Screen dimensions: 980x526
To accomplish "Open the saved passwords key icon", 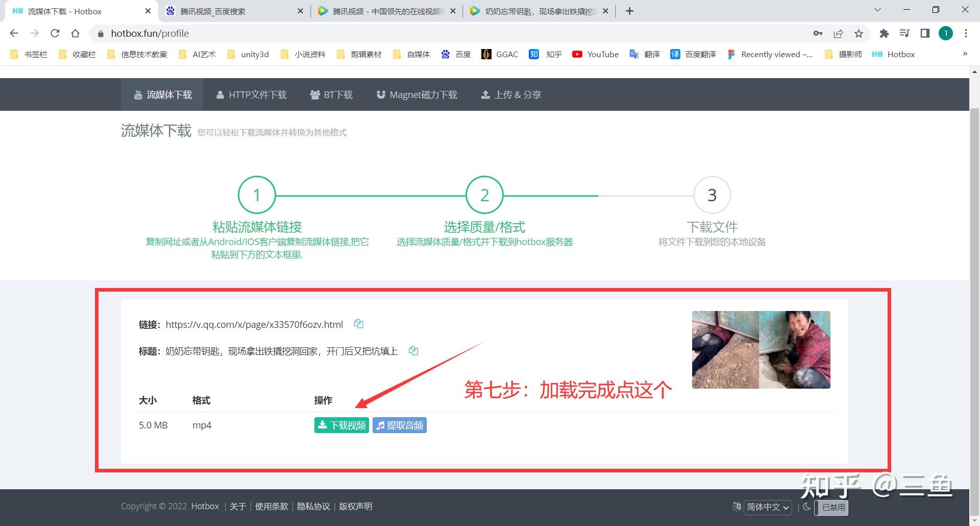I will pyautogui.click(x=818, y=34).
